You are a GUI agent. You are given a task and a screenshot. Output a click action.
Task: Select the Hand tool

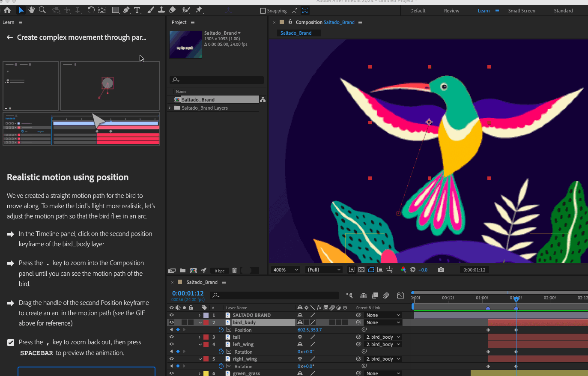click(x=32, y=10)
